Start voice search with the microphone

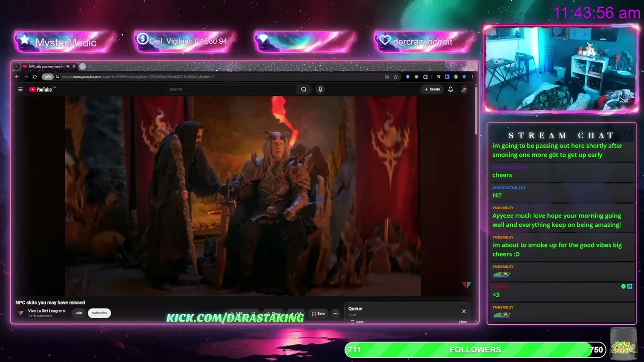(320, 89)
